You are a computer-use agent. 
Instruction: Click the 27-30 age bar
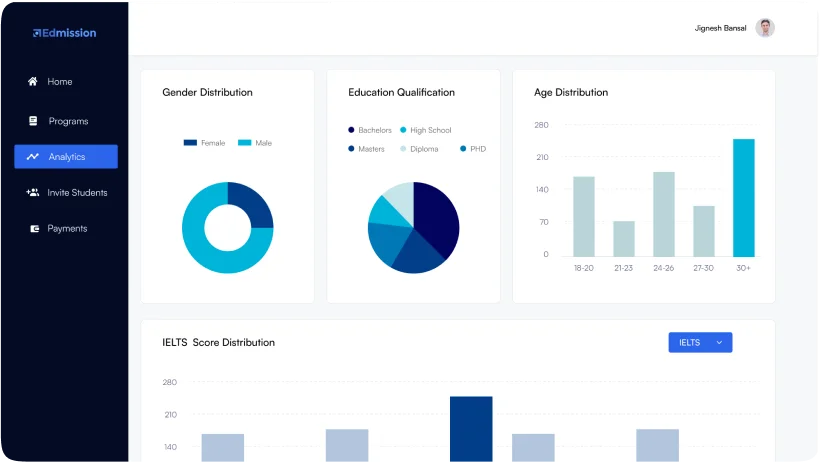[704, 231]
